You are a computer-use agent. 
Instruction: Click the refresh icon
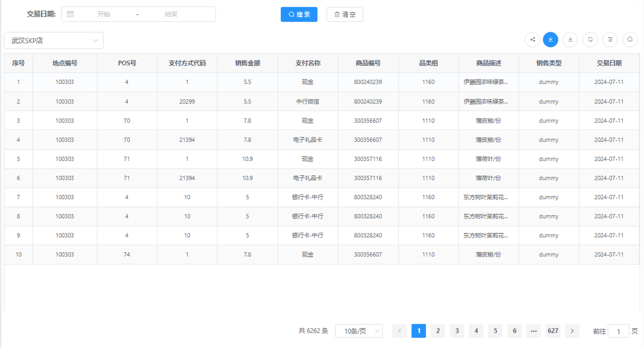pos(590,40)
